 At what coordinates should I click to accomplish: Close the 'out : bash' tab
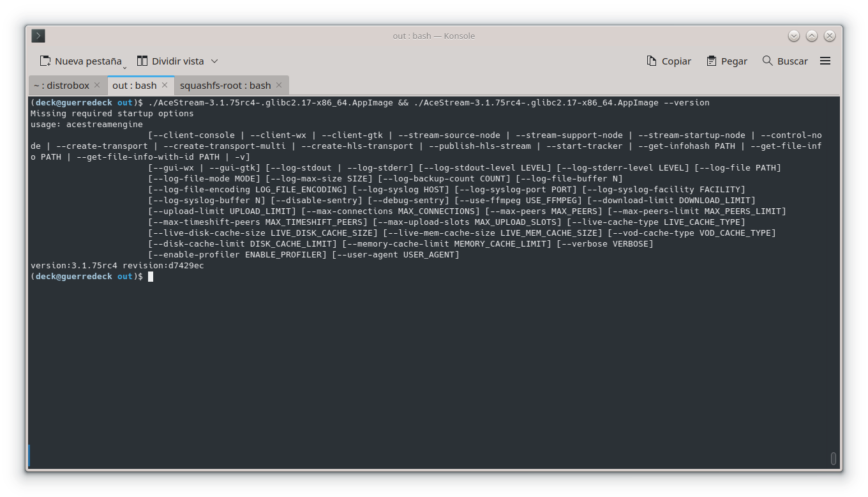(165, 85)
